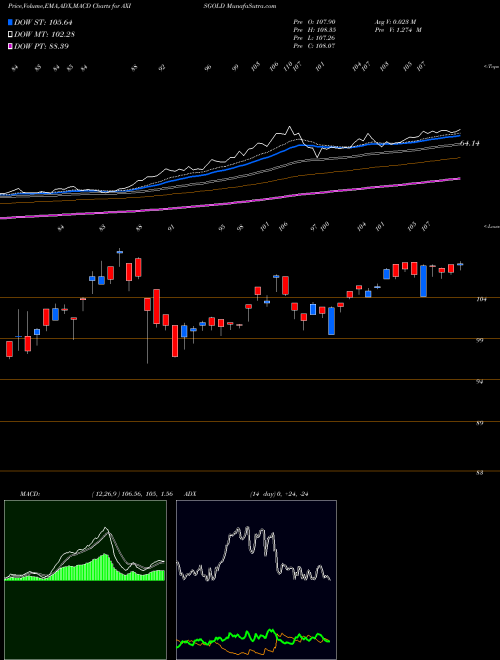This screenshot has height=660, width=500.
Task: Select the 'DOW PT: 88.39' legend text
Action: tap(41, 46)
